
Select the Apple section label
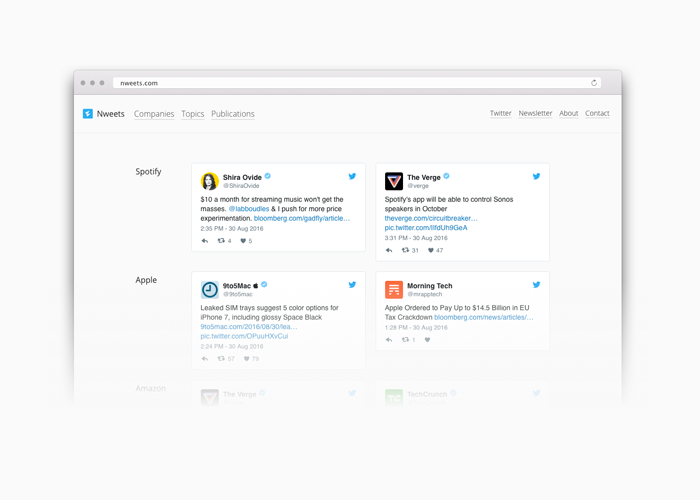146,280
